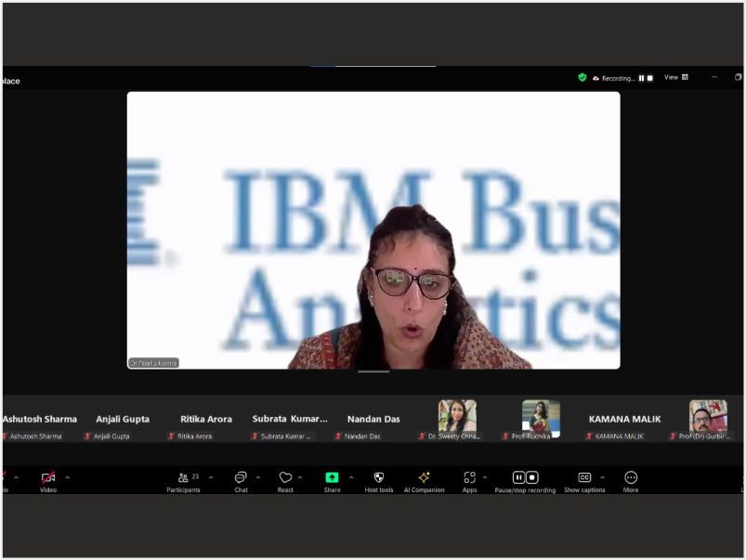
Task: Stop recording using top bar stop button
Action: tap(649, 78)
